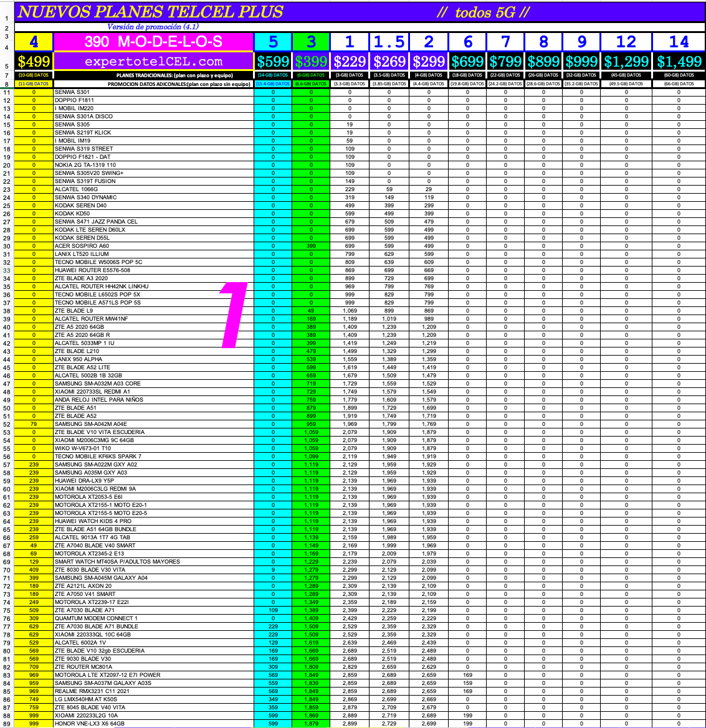The height and width of the screenshot is (728, 706).
Task: Click the ZTE BLADE L9 model cell
Action: coord(153,311)
